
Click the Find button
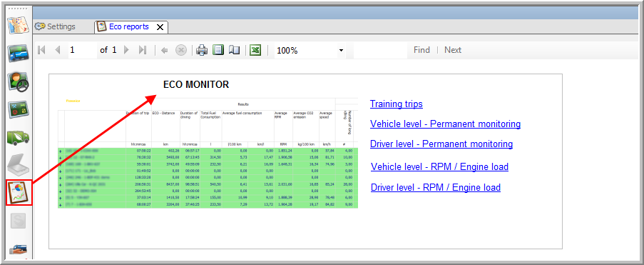click(x=421, y=50)
